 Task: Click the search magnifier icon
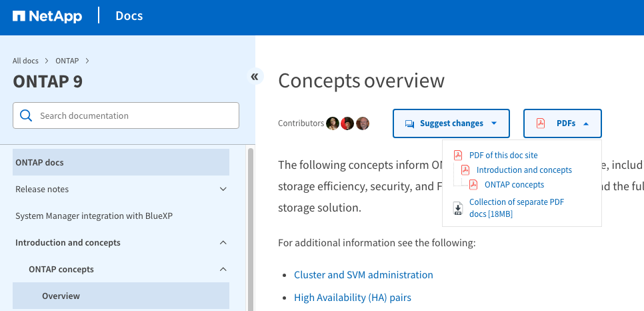(x=26, y=115)
